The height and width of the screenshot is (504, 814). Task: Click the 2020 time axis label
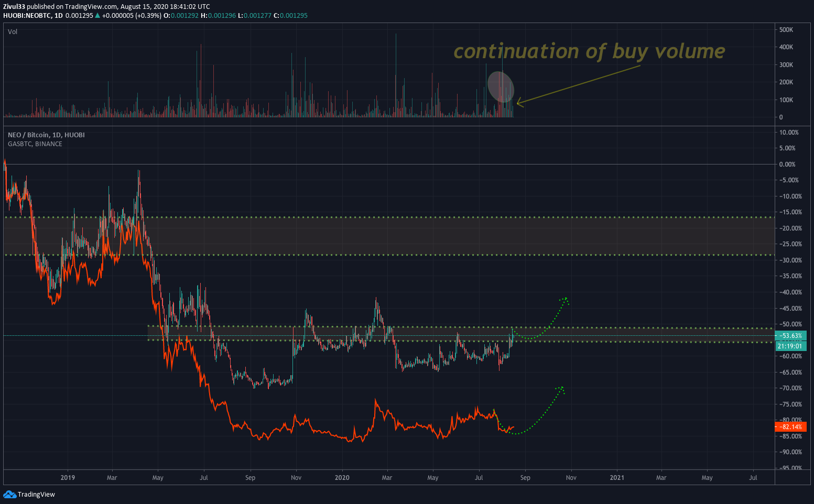342,478
